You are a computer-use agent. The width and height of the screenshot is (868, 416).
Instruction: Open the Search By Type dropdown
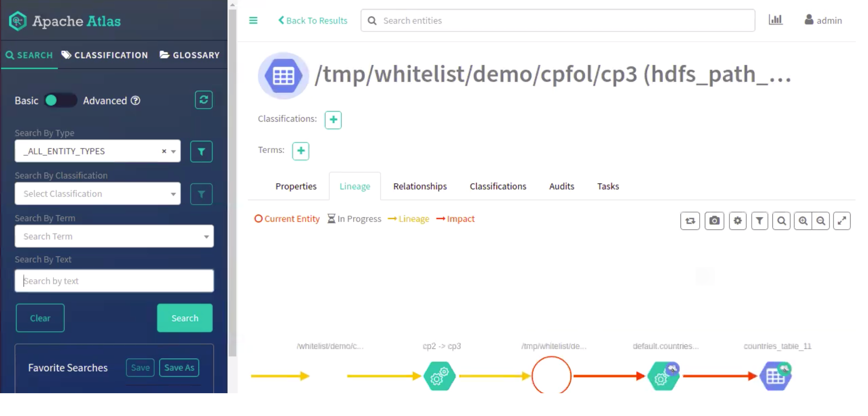point(98,151)
